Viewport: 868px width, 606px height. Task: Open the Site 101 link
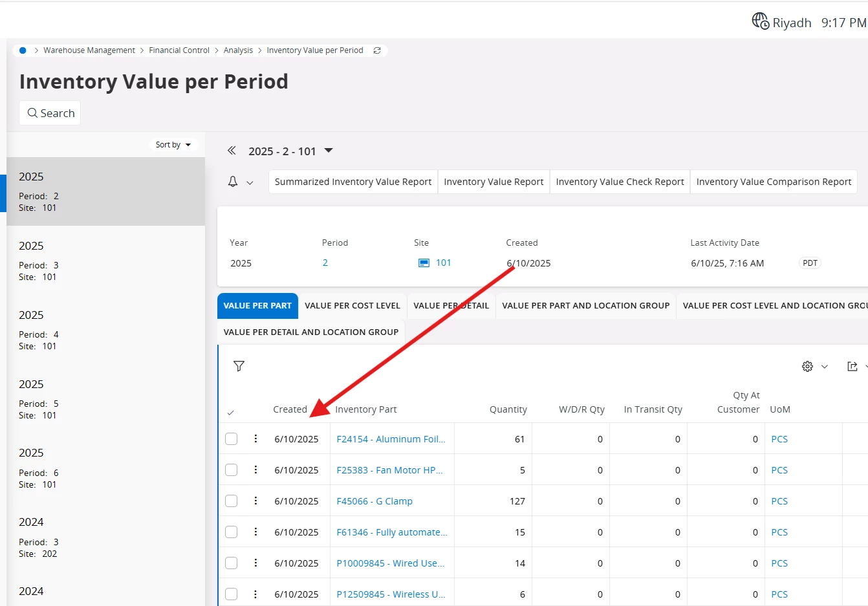click(x=444, y=263)
